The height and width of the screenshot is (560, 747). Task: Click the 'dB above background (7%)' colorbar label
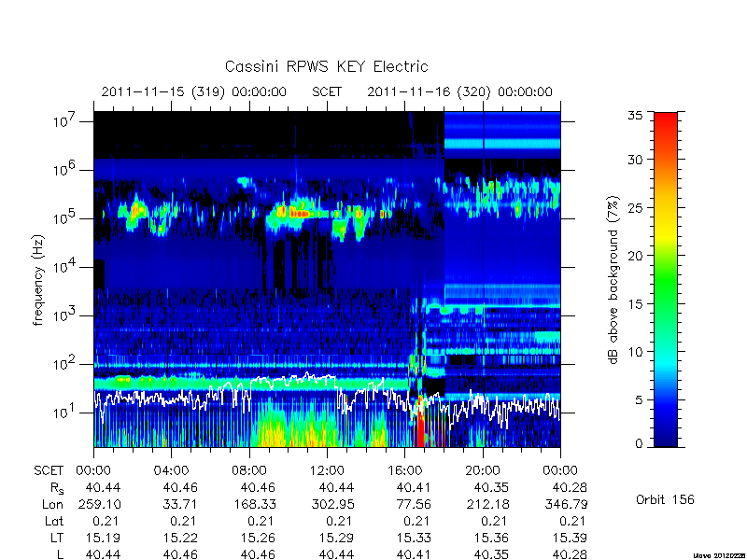(x=614, y=280)
